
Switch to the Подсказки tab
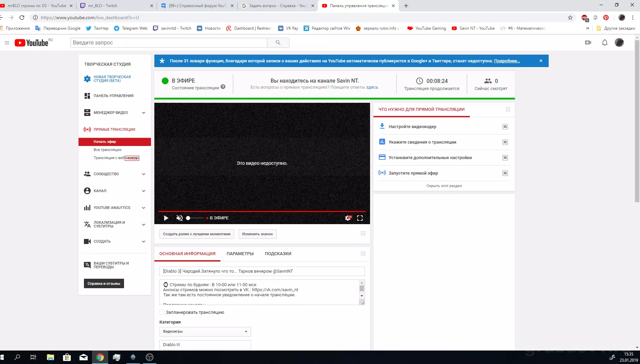click(278, 254)
